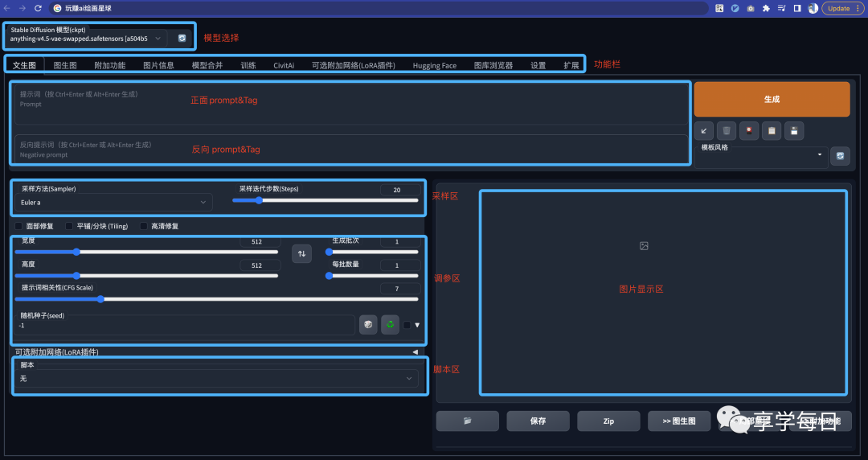This screenshot has height=460, width=868.
Task: Open the 图片信息 tab
Action: 159,65
